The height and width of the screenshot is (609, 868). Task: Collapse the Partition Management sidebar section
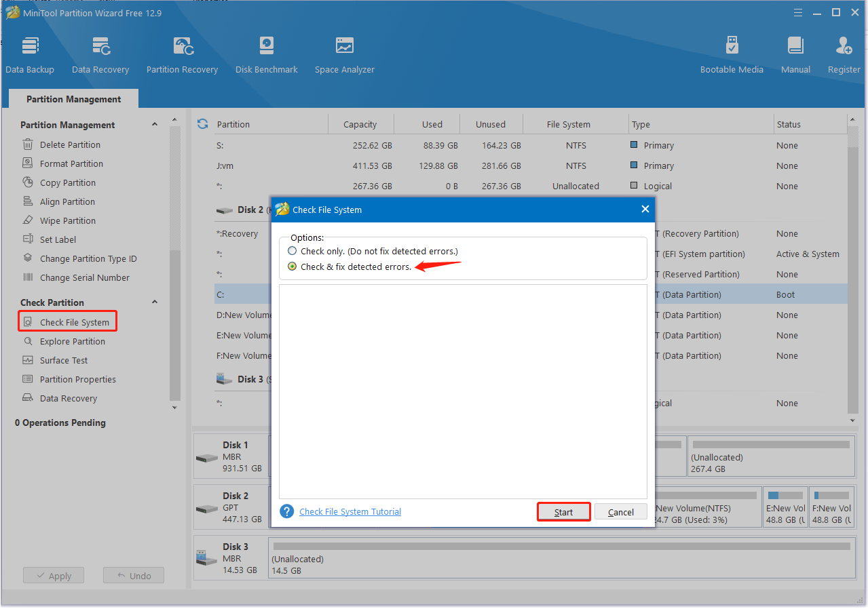(155, 125)
